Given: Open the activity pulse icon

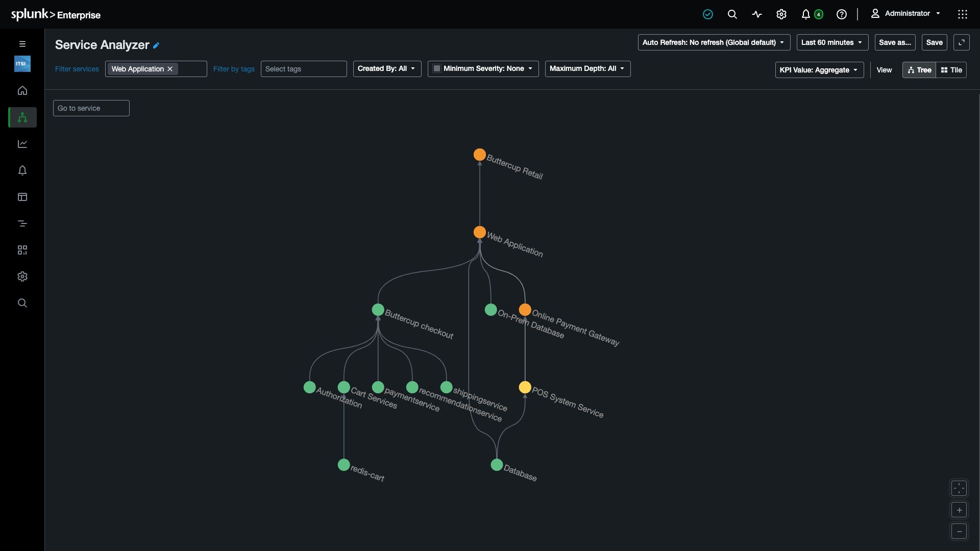Looking at the screenshot, I should (x=757, y=14).
